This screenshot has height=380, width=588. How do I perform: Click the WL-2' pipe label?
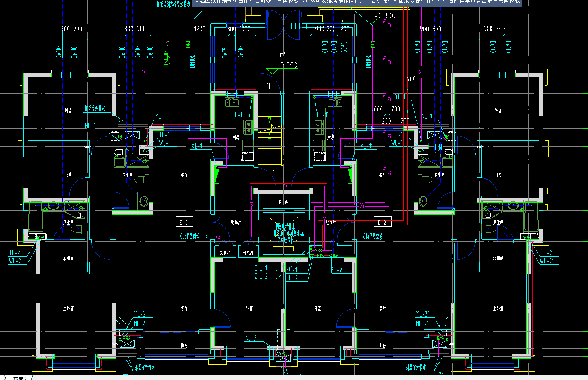coord(547,261)
